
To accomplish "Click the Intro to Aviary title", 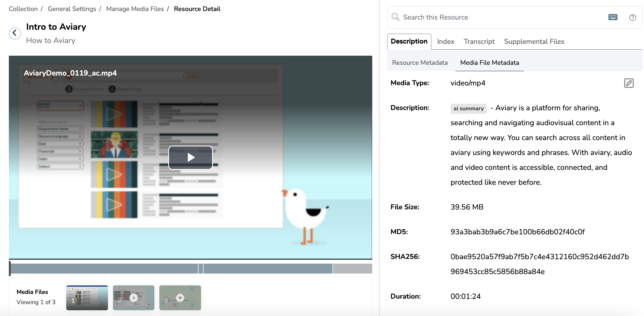I will (x=56, y=27).
